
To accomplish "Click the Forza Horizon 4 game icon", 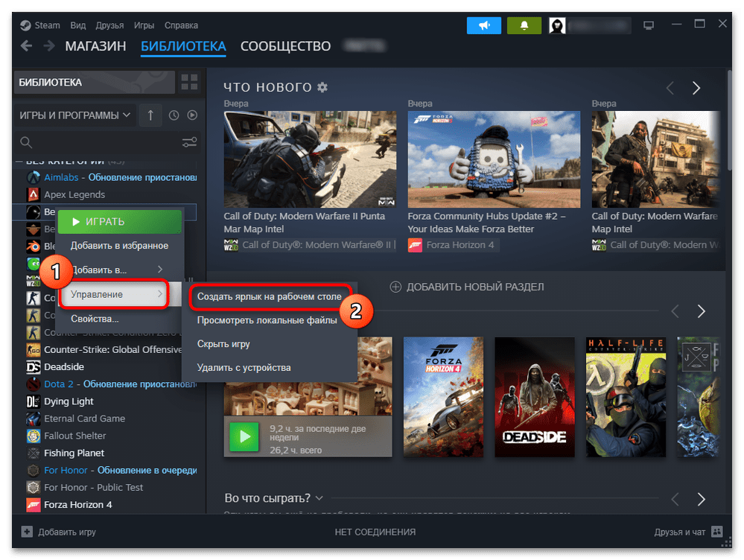I will [34, 504].
